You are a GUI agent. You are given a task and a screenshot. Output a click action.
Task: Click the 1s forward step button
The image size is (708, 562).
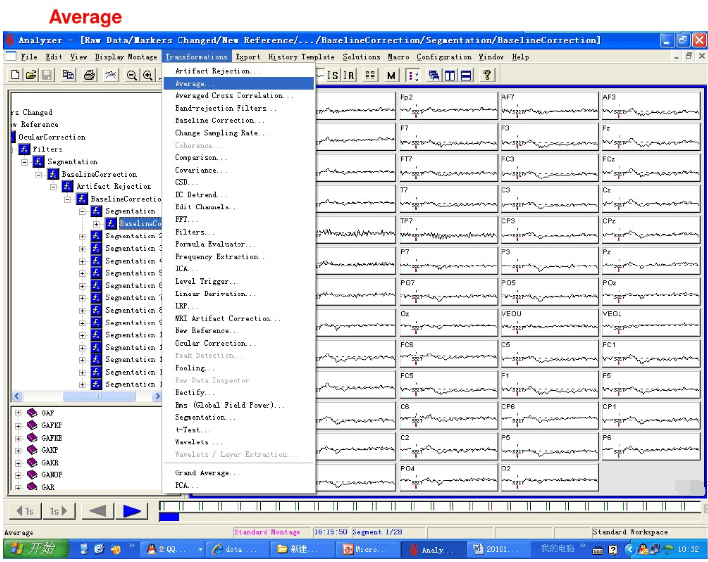point(57,511)
